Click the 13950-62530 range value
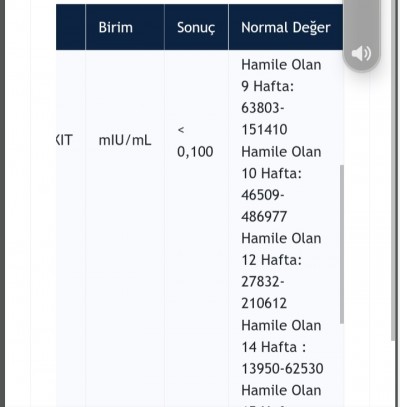The height and width of the screenshot is (407, 400). pos(282,369)
